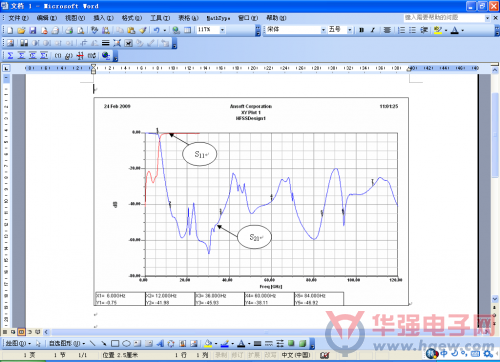
Task: Click the Save icon in toolbar
Action: pos(33,30)
